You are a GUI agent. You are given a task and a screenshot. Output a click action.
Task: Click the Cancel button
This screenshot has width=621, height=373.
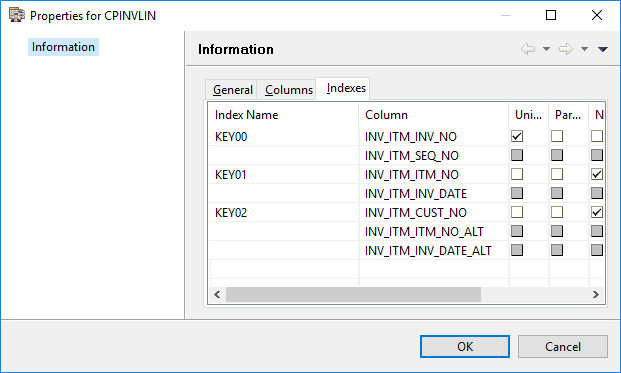click(563, 346)
